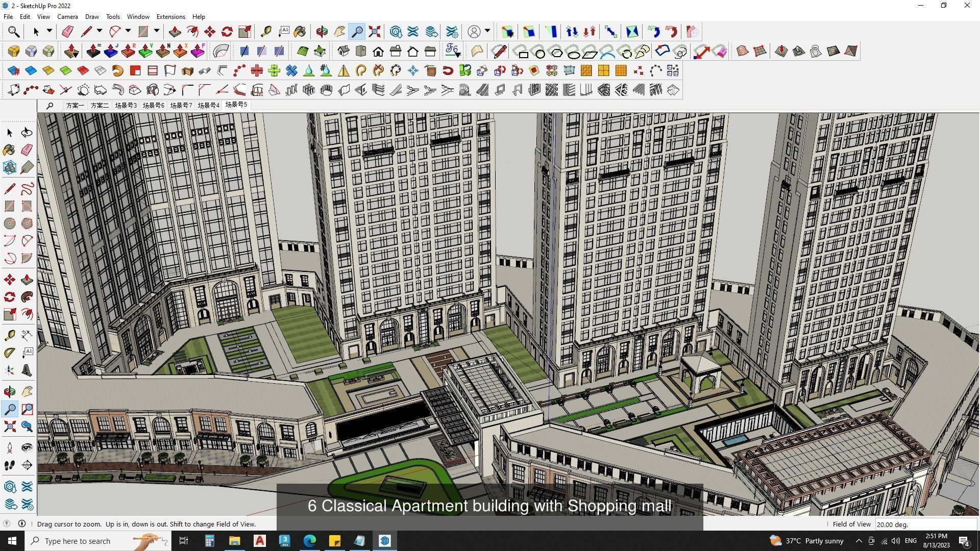Pick the Polygon tool in left toolbar
The height and width of the screenshot is (551, 980).
(x=27, y=223)
